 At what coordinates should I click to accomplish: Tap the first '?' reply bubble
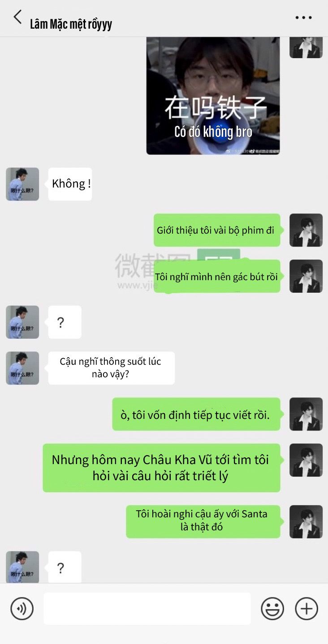[x=65, y=322]
